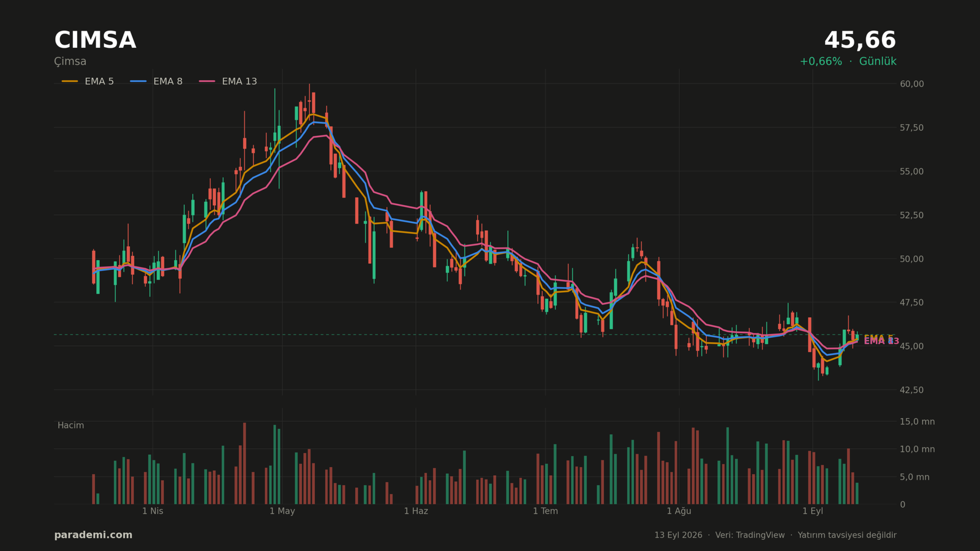
Task: Click the pink EMA 13 legend line swatch
Action: pyautogui.click(x=207, y=81)
